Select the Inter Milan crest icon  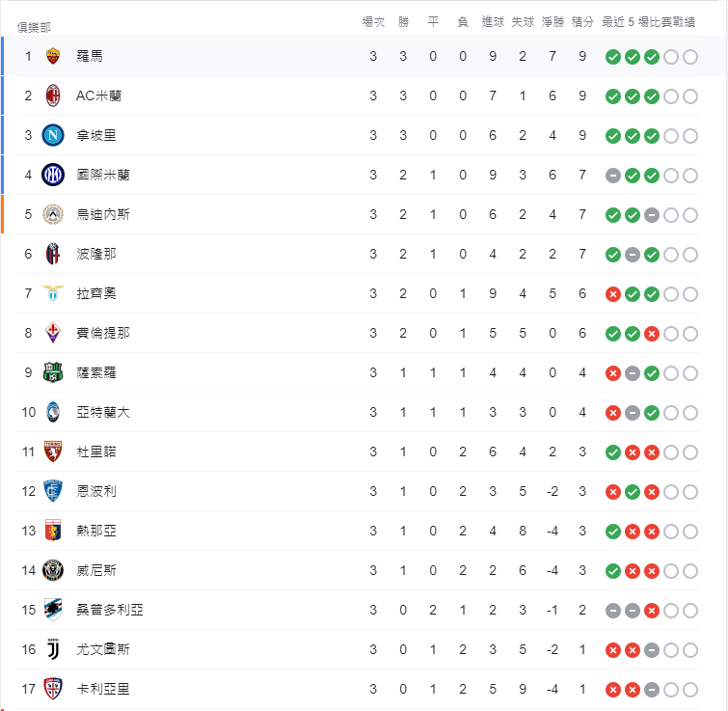coord(53,175)
